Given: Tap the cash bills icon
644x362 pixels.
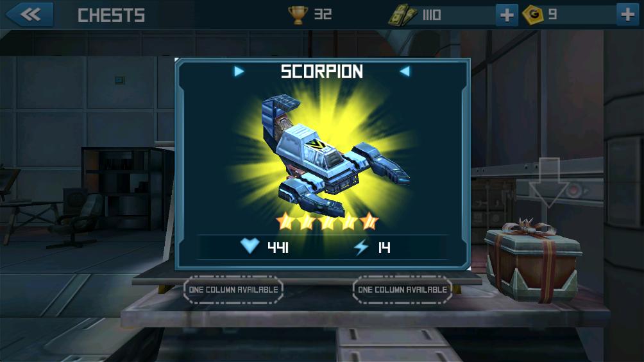Looking at the screenshot, I should point(403,15).
